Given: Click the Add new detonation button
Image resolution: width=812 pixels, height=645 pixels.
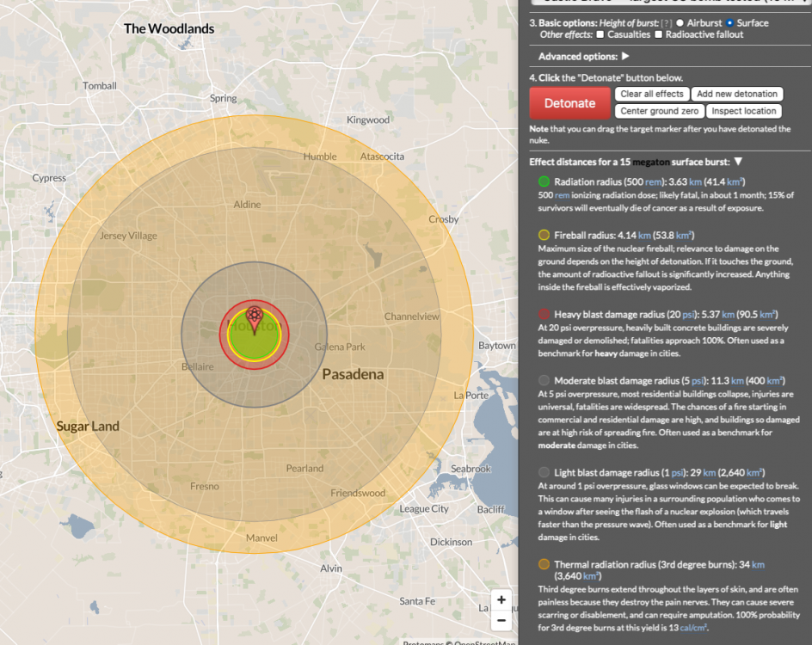Looking at the screenshot, I should tap(737, 94).
